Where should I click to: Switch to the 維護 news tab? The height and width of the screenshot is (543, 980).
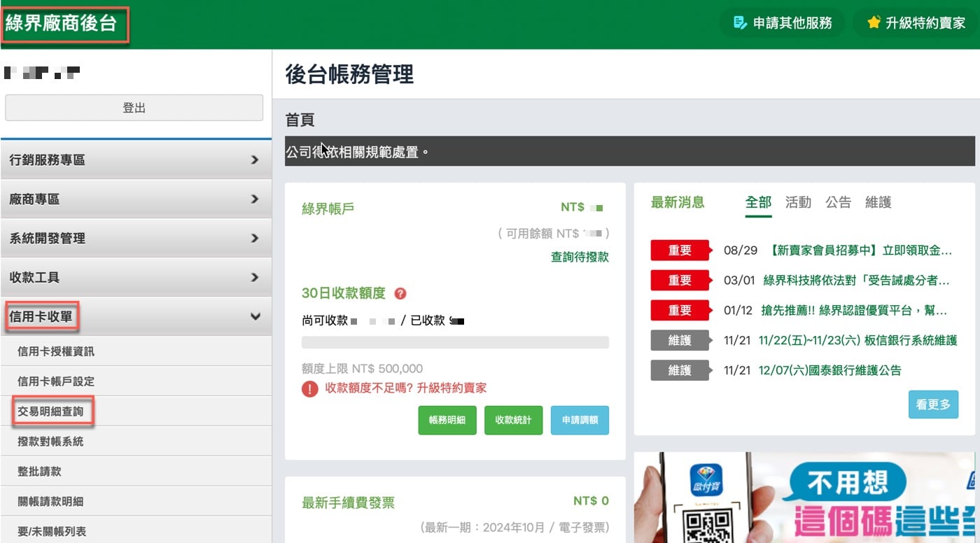point(878,202)
